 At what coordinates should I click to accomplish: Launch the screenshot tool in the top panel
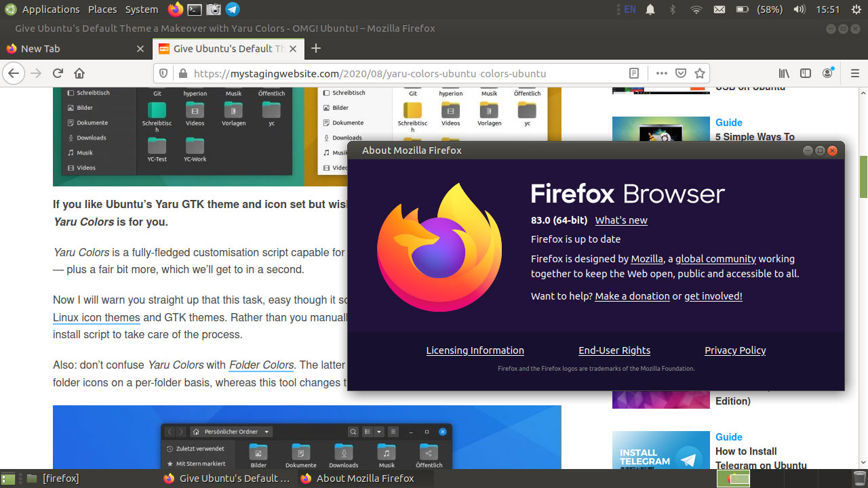212,9
